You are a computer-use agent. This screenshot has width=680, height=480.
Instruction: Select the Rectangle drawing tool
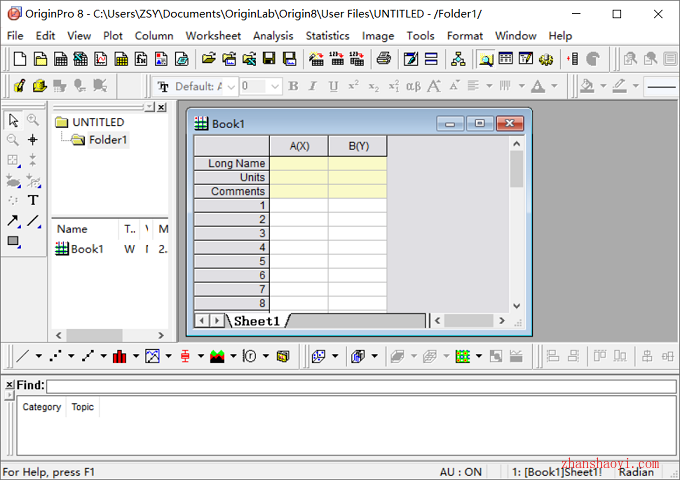[x=13, y=241]
